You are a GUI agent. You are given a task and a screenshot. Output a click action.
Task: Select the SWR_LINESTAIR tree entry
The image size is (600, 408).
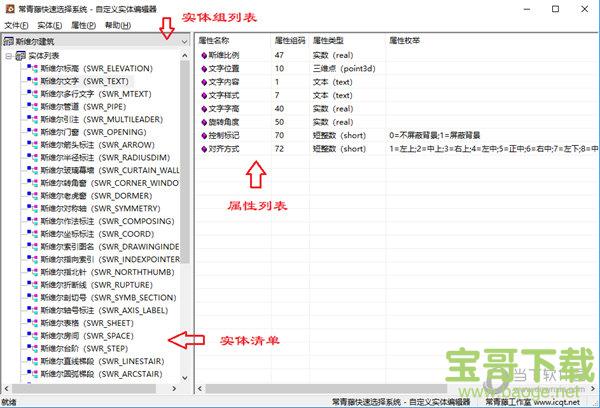[x=102, y=361]
